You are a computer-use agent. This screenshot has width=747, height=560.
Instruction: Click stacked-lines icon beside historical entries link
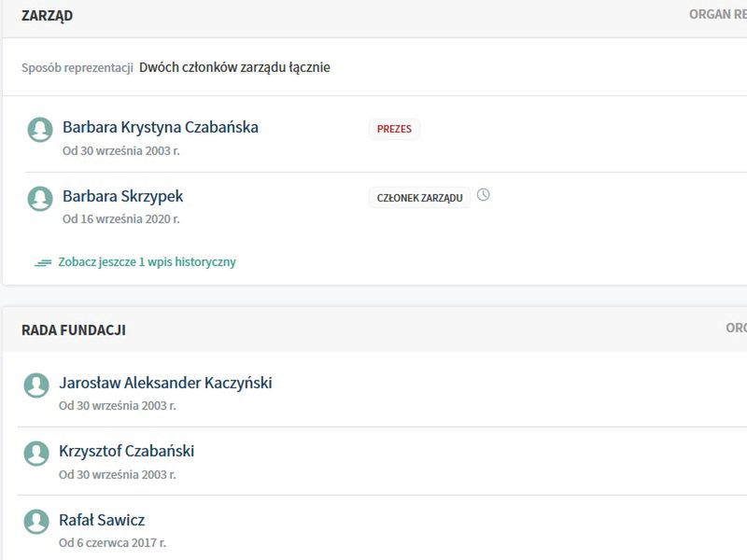43,262
